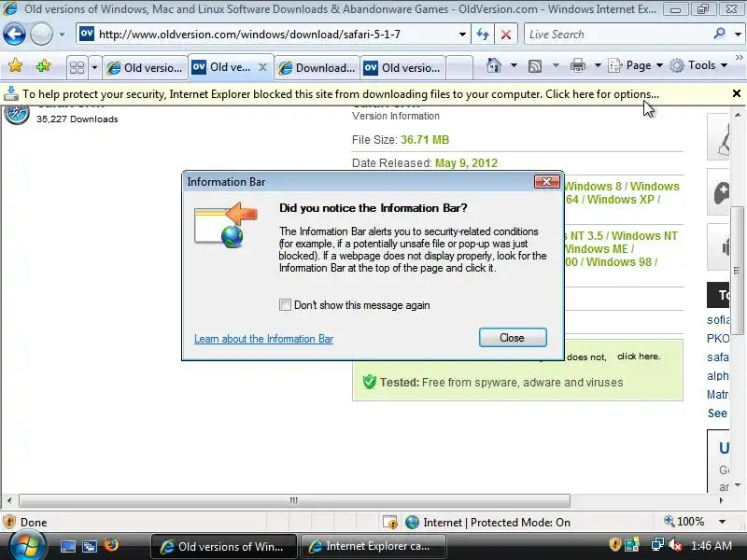The width and height of the screenshot is (747, 560).
Task: Click 'Internet | Protected Mode: On' zone text
Action: (497, 523)
